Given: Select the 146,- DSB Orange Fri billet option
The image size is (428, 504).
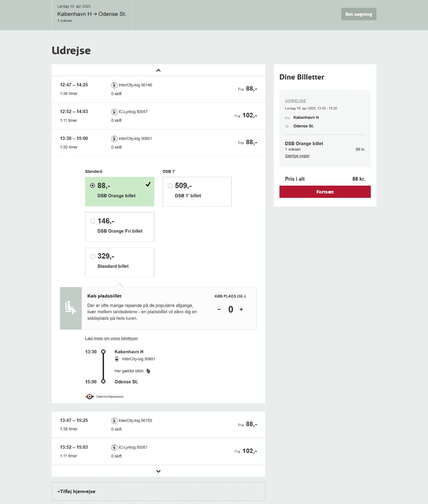Looking at the screenshot, I should click(x=120, y=227).
